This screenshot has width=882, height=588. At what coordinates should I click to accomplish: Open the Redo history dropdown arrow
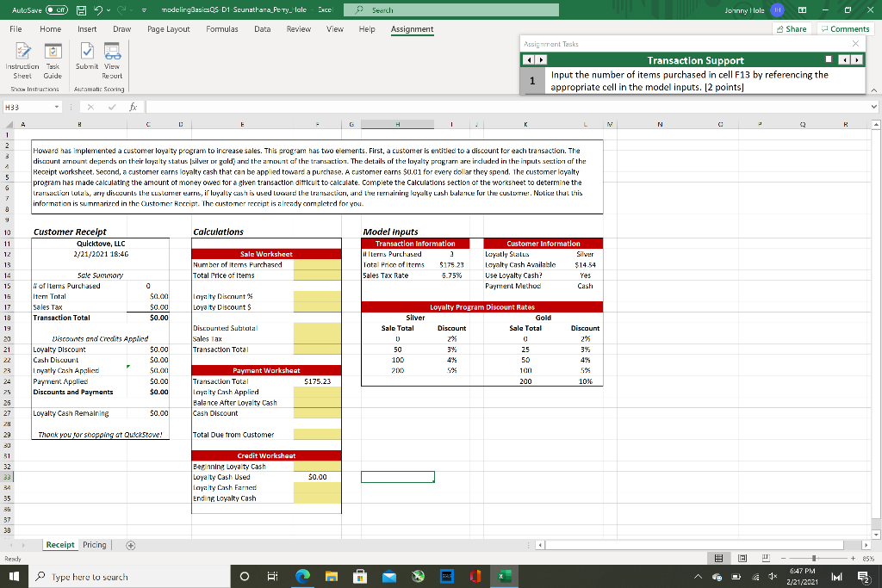(x=131, y=10)
